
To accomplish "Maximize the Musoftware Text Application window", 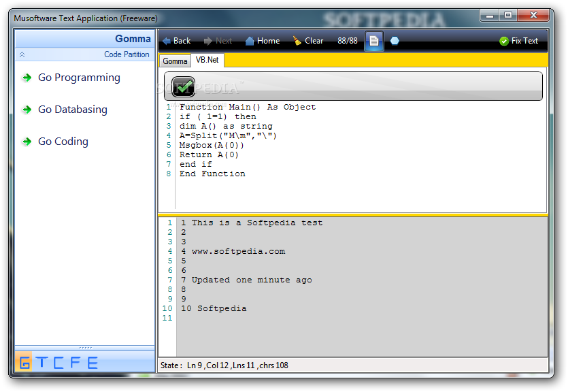I will click(x=508, y=15).
